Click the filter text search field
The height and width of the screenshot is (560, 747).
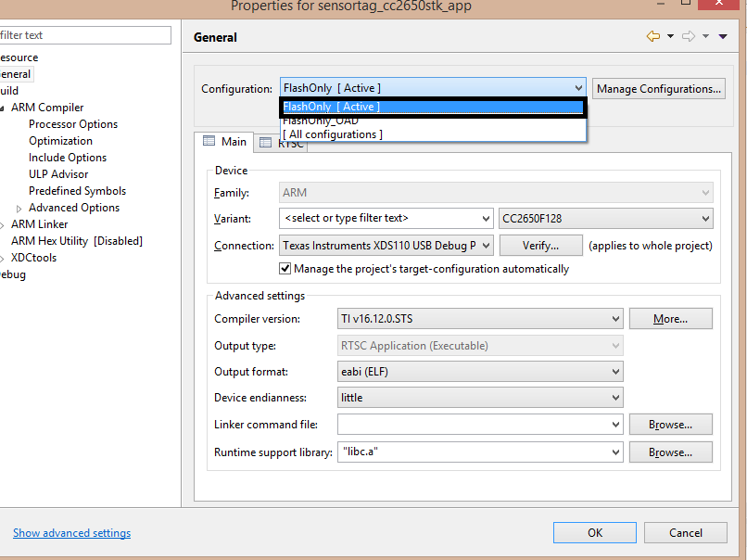tap(83, 35)
